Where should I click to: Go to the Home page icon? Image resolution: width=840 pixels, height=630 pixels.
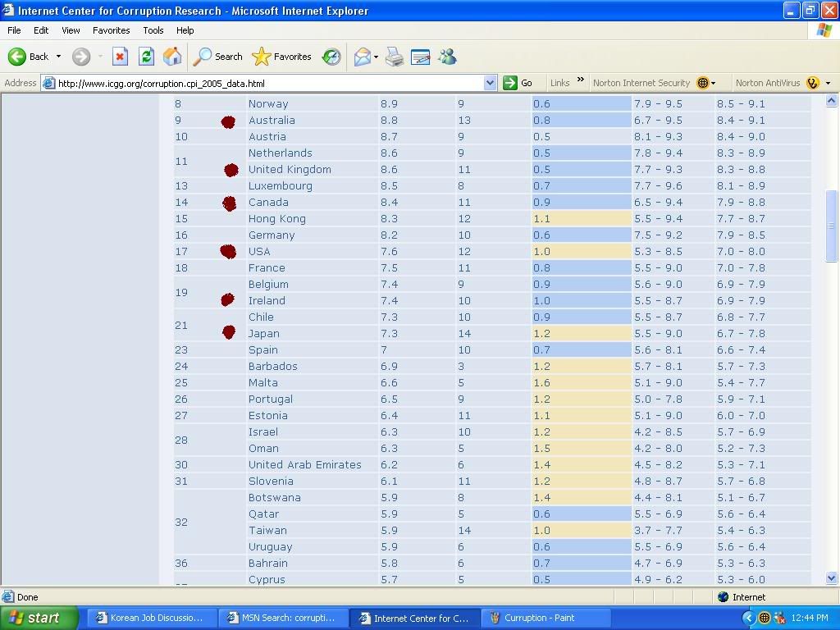[172, 57]
